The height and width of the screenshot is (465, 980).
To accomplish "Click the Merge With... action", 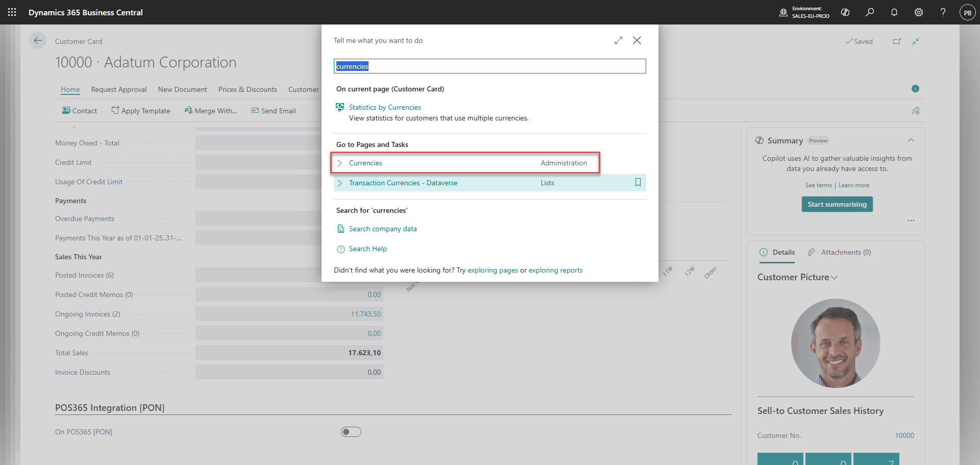I will pos(210,111).
